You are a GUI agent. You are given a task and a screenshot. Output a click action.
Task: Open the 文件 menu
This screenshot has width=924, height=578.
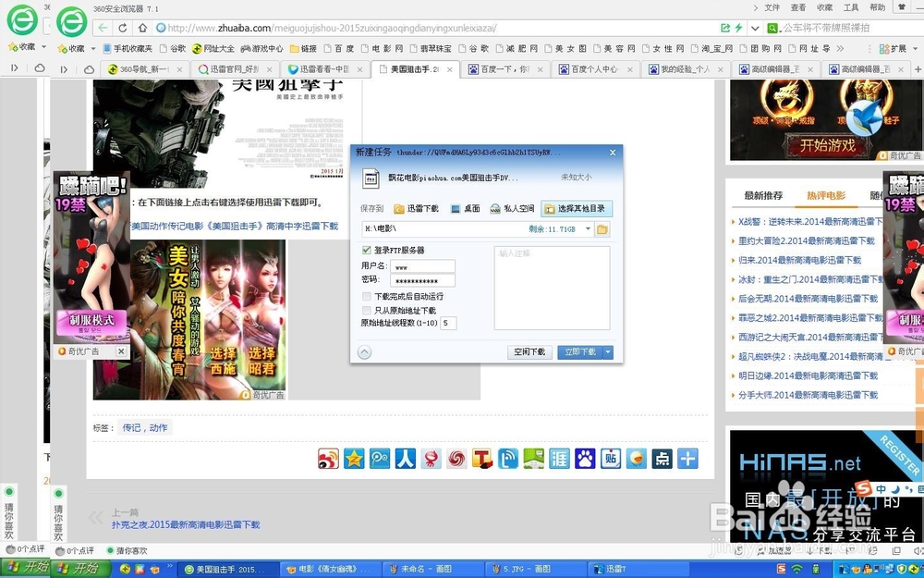[x=772, y=7]
